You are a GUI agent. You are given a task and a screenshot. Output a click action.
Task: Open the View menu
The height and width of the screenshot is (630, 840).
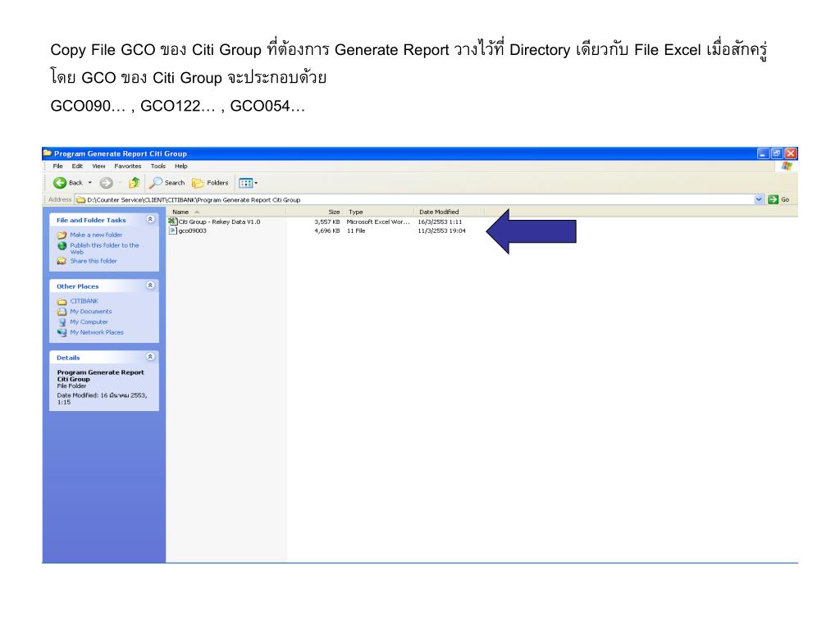(98, 167)
